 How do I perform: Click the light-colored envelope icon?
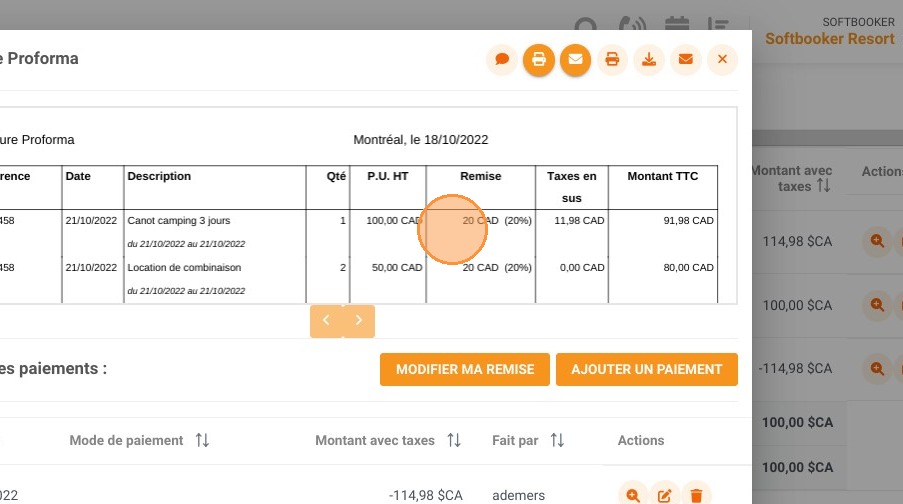685,59
